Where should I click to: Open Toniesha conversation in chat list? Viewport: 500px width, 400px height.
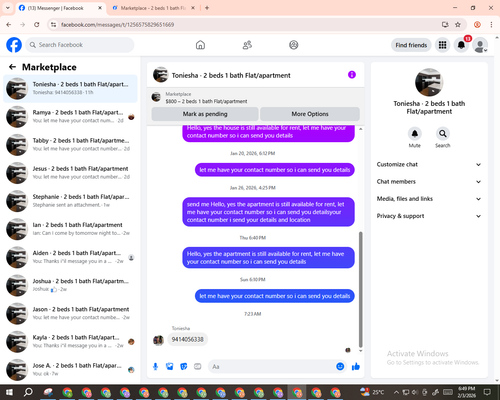[x=70, y=88]
